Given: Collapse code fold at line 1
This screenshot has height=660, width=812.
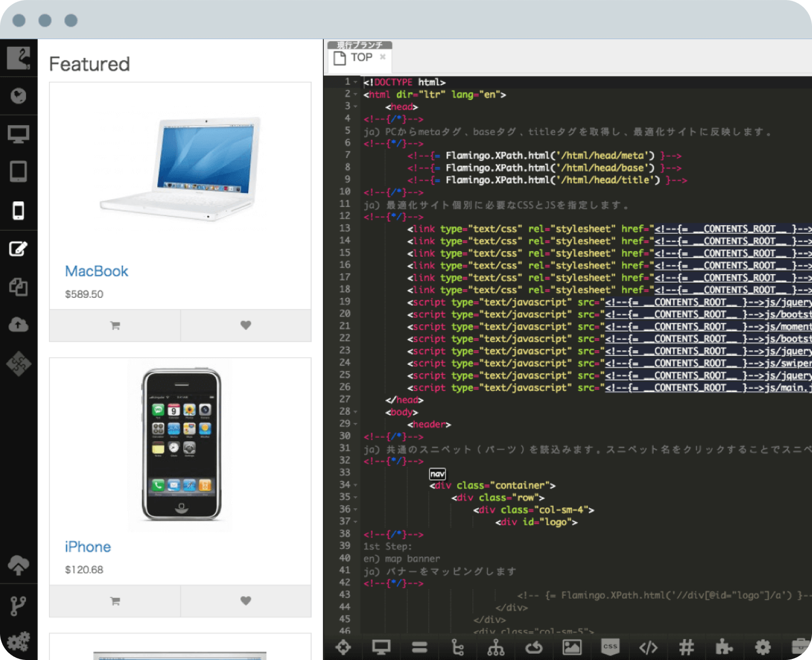Looking at the screenshot, I should [x=355, y=82].
